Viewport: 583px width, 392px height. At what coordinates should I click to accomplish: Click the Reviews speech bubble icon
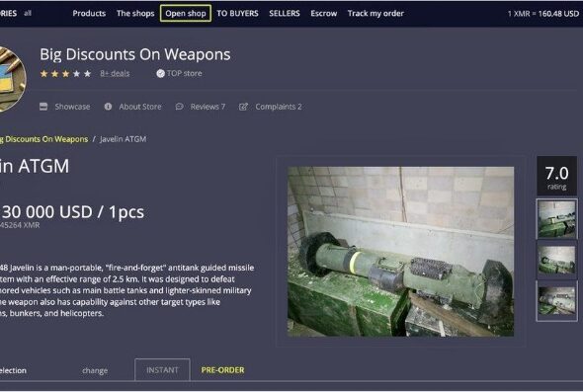179,107
